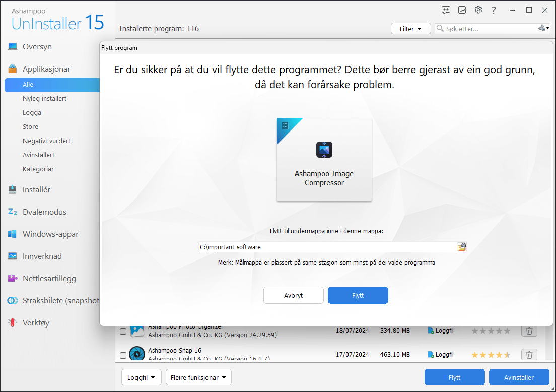556x392 pixels.
Task: Tick the Ashampoo Photo Organizer checkbox
Action: pyautogui.click(x=123, y=331)
